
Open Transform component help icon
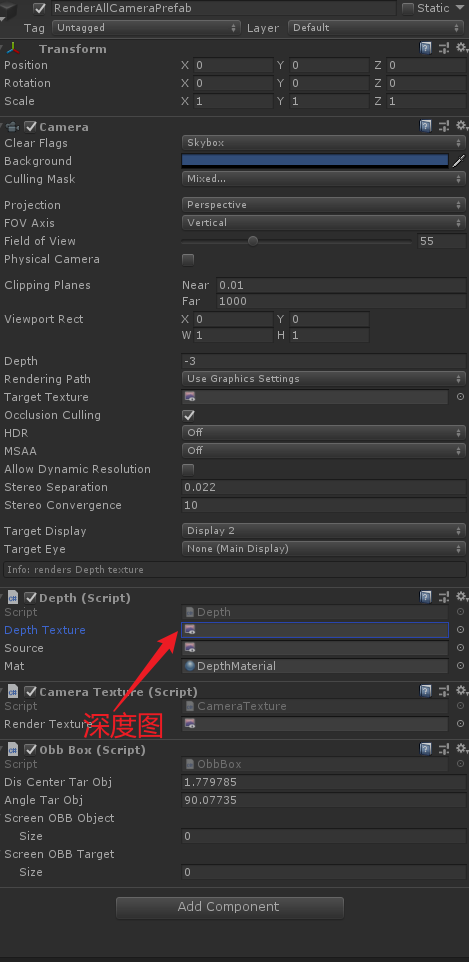pyautogui.click(x=425, y=48)
